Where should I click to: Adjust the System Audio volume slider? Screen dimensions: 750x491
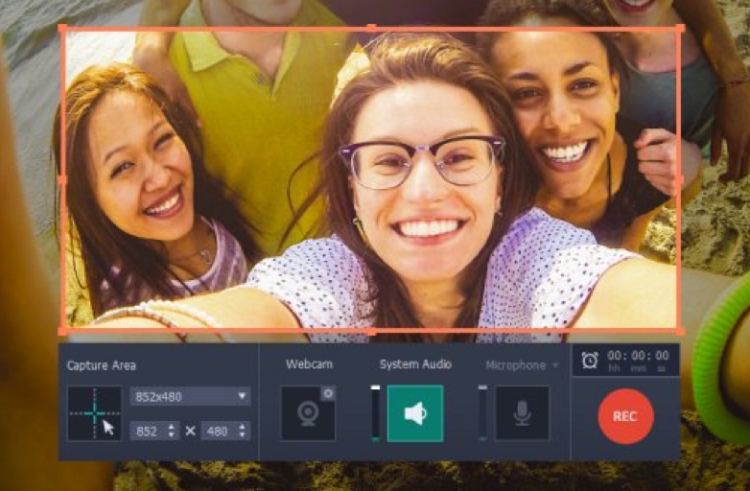pos(375,413)
